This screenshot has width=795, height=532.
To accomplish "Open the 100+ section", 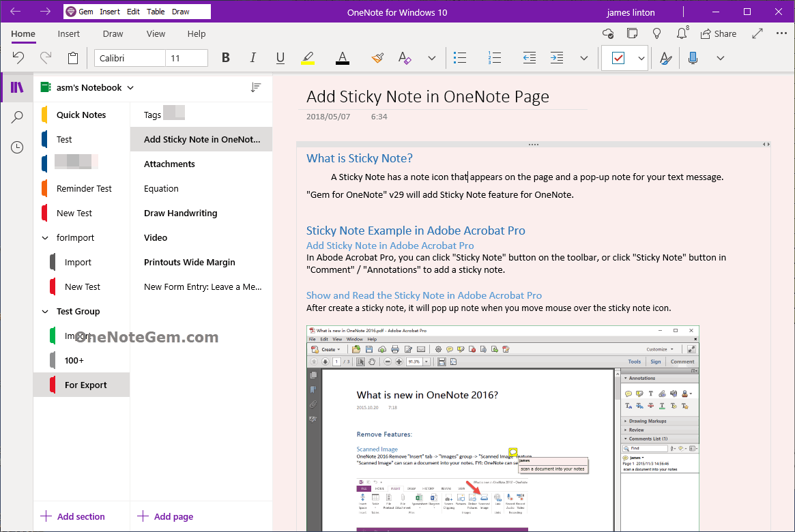I will pos(82,361).
